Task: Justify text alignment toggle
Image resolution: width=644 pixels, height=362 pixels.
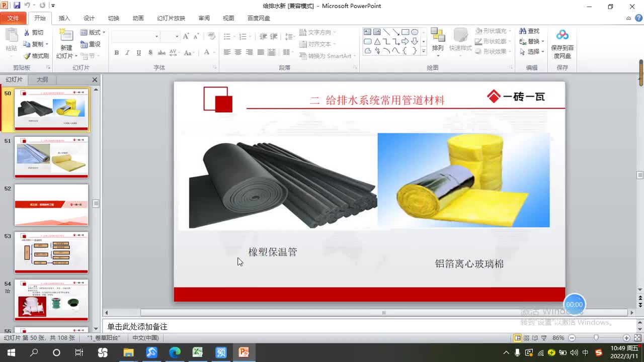Action: [x=260, y=52]
